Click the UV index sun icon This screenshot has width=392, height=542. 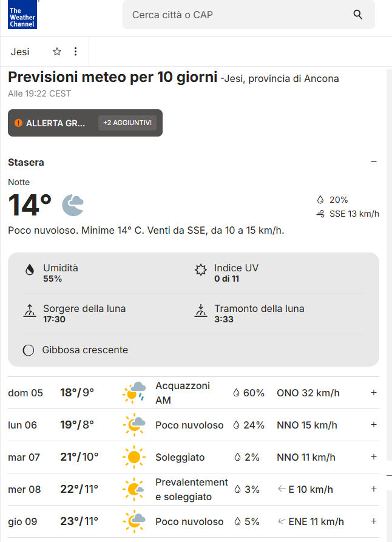coord(201,270)
